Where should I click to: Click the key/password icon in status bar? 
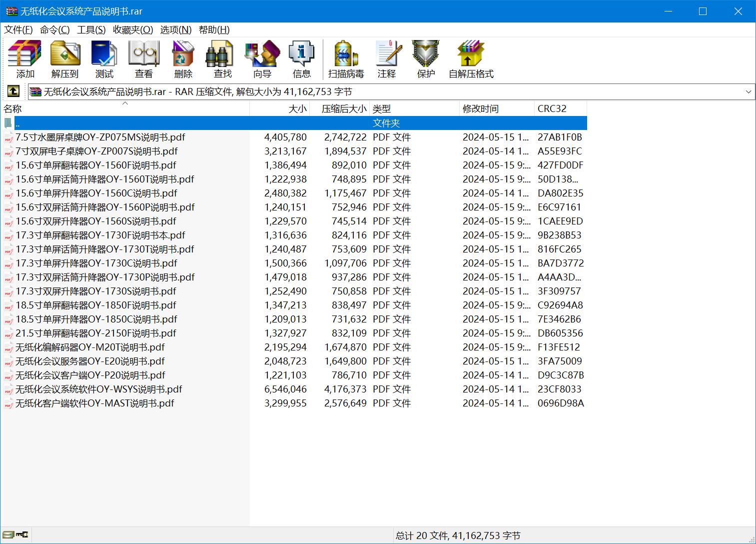tap(22, 535)
